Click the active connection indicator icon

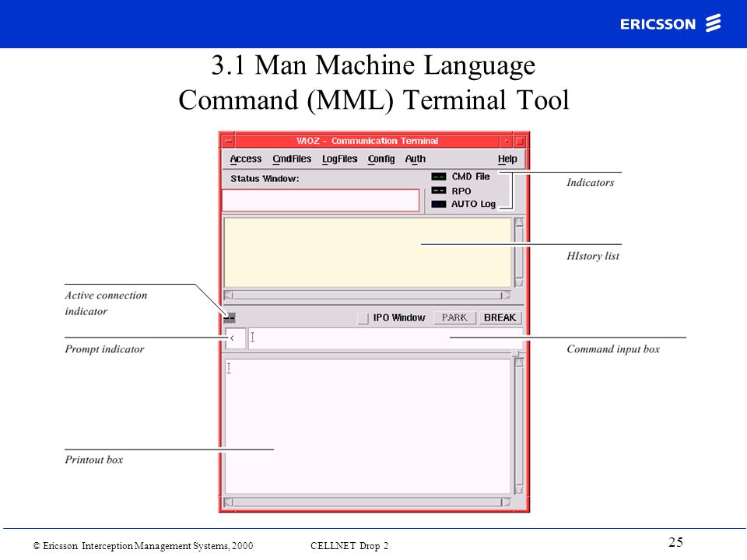coord(230,317)
